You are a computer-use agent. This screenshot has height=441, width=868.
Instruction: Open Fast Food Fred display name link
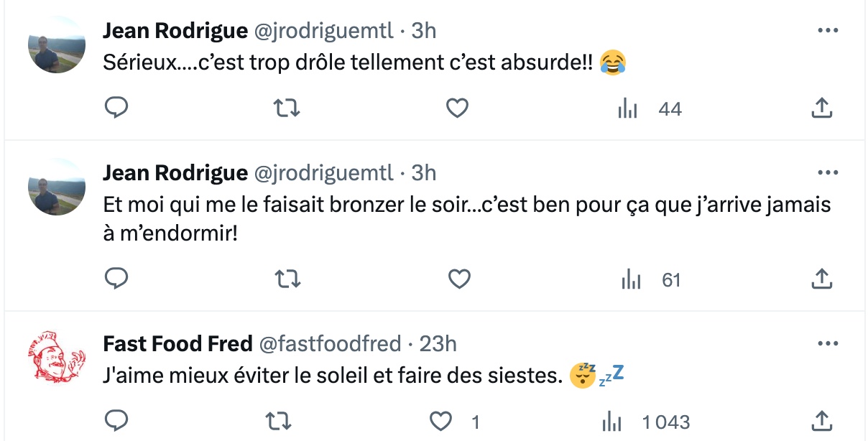177,344
